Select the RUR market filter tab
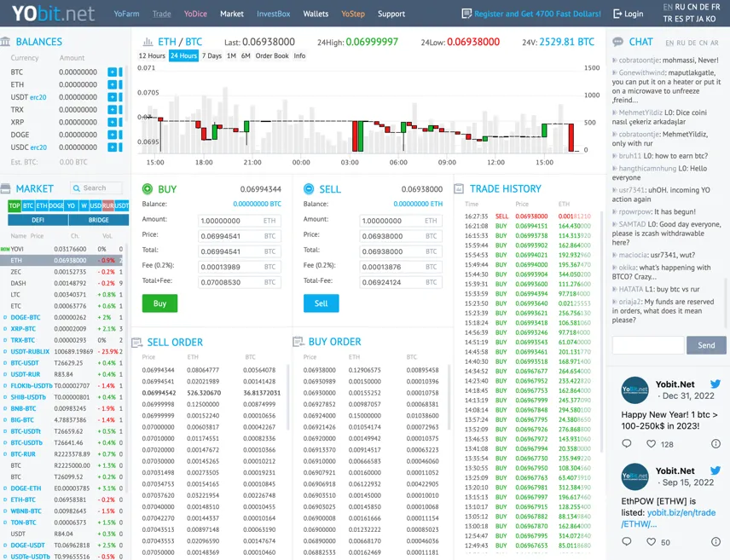The image size is (730, 560). click(108, 205)
